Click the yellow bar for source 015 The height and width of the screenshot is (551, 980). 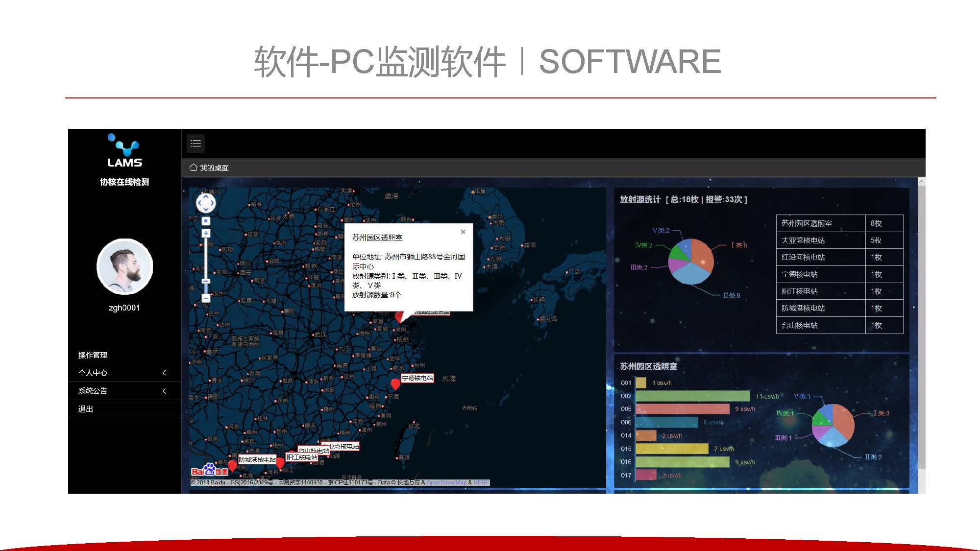pos(672,449)
